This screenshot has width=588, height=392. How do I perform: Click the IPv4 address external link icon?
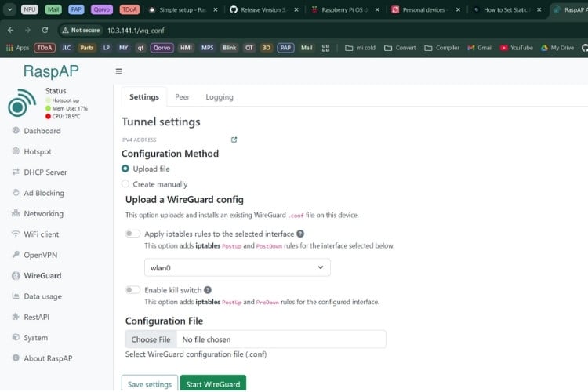(234, 140)
